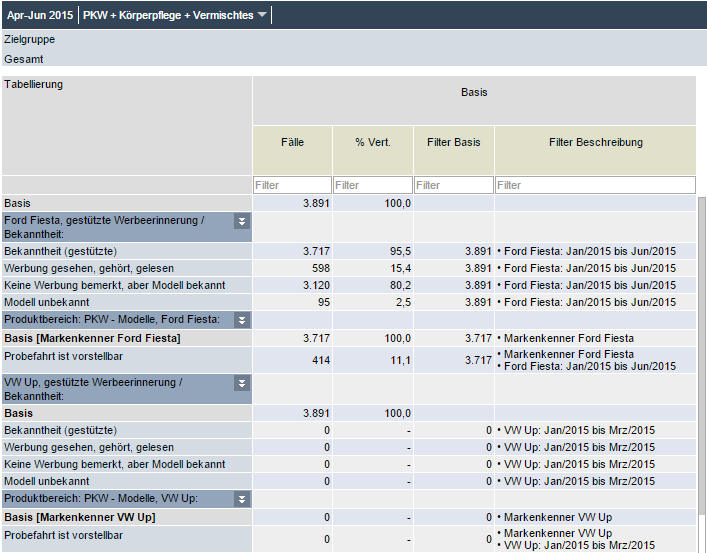
Task: Select percent value 80,2
Action: [x=400, y=286]
